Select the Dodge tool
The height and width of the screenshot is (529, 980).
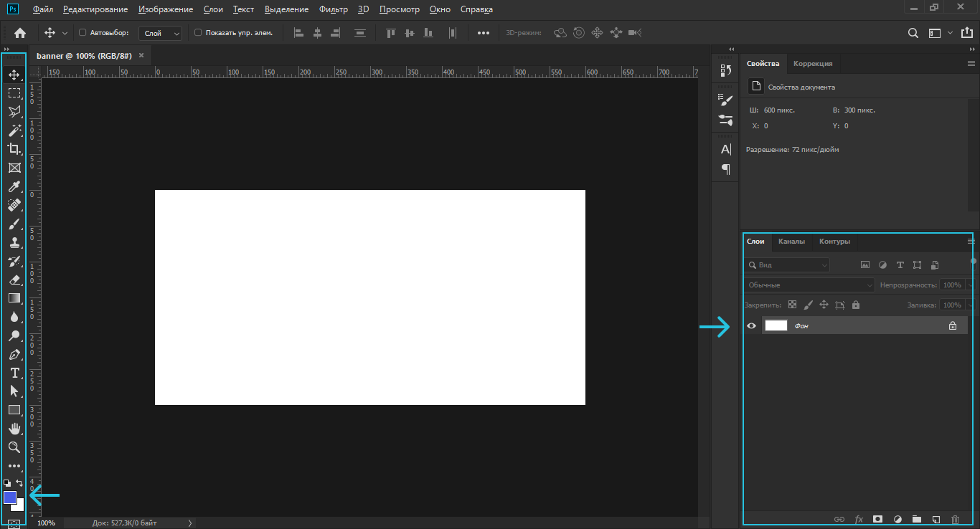(x=14, y=335)
